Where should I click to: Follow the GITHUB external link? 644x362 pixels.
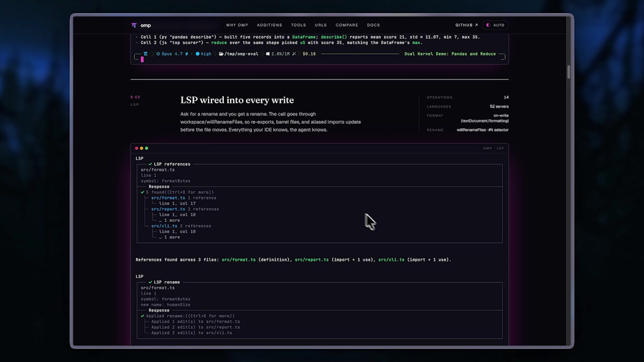[x=466, y=25]
